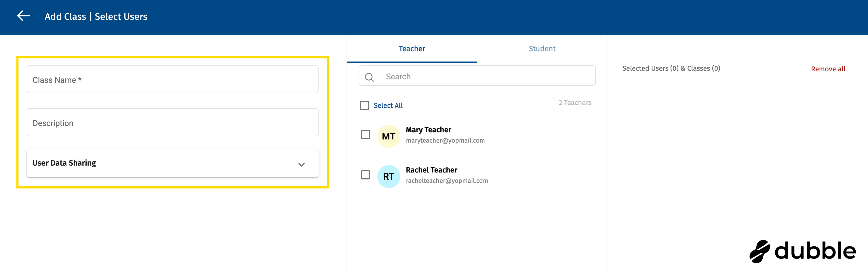Click inside the Search field
Viewport: 868px width, 272px height.
[472, 76]
